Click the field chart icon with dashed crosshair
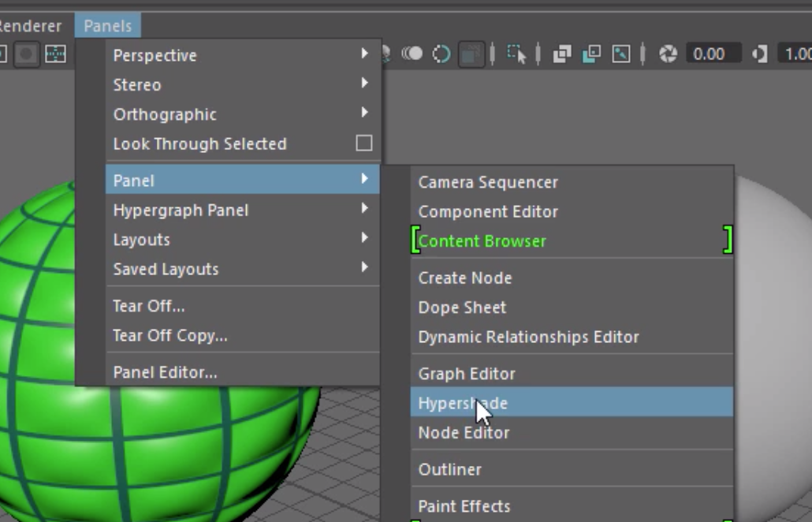 (55, 54)
